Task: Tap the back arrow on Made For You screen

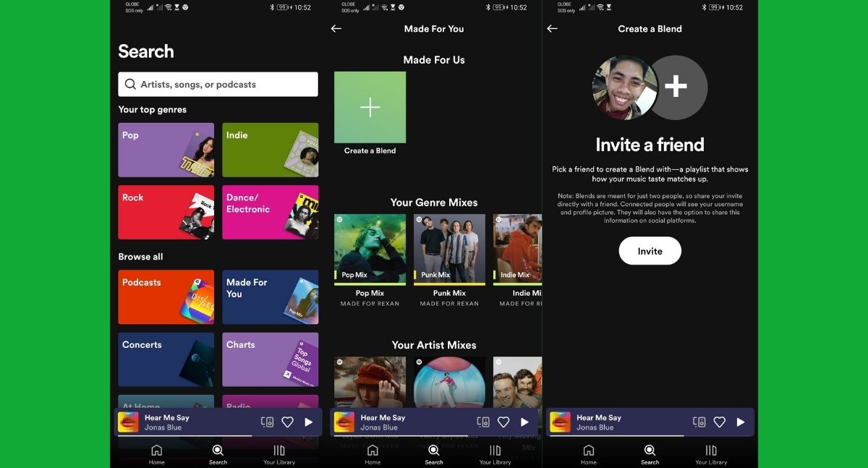Action: (336, 29)
